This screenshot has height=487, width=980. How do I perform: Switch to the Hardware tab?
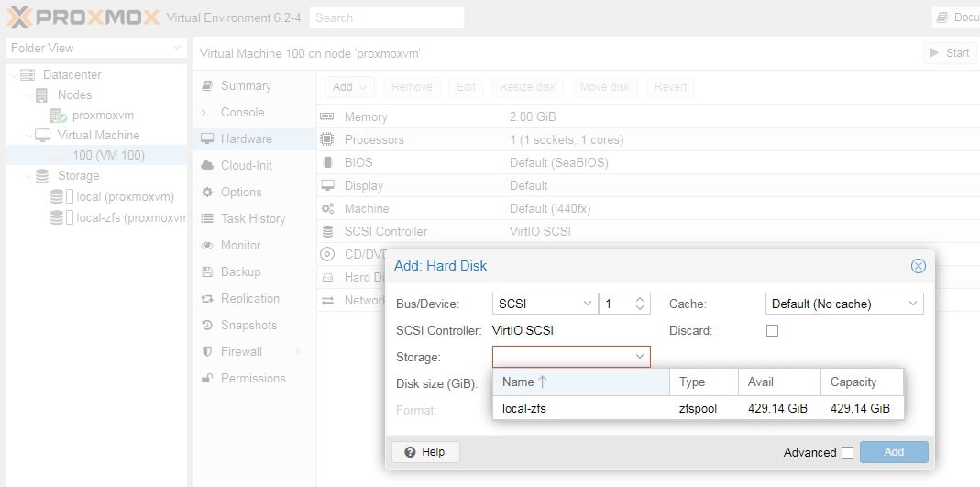click(x=254, y=138)
